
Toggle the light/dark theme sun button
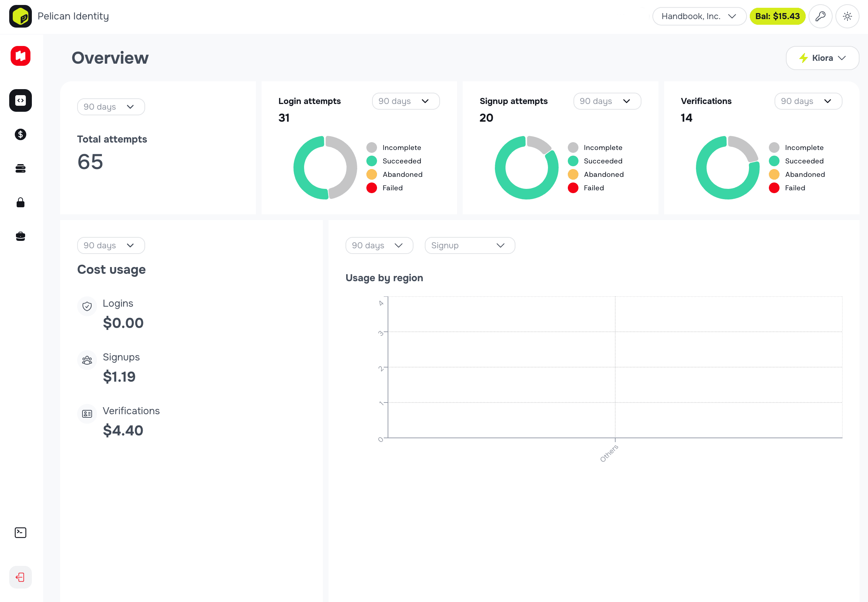847,16
